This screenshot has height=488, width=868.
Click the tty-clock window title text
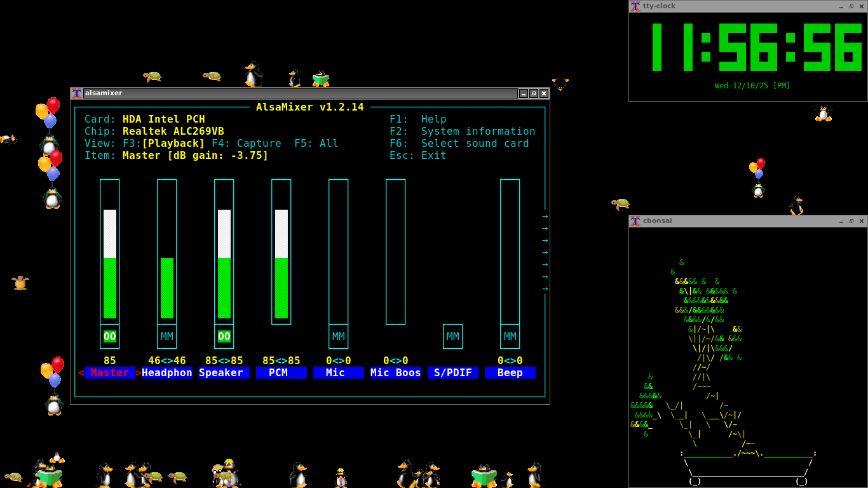(660, 6)
